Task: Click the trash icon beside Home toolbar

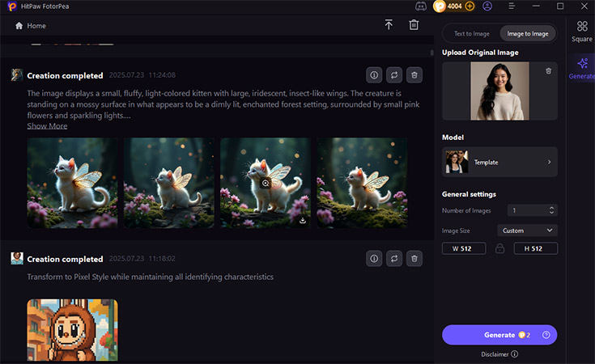Action: click(414, 25)
